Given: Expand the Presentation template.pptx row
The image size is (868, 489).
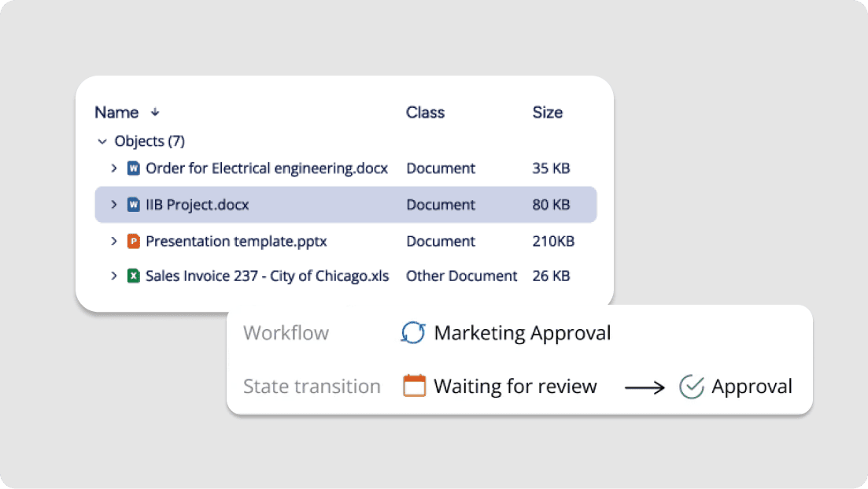Looking at the screenshot, I should (x=114, y=241).
